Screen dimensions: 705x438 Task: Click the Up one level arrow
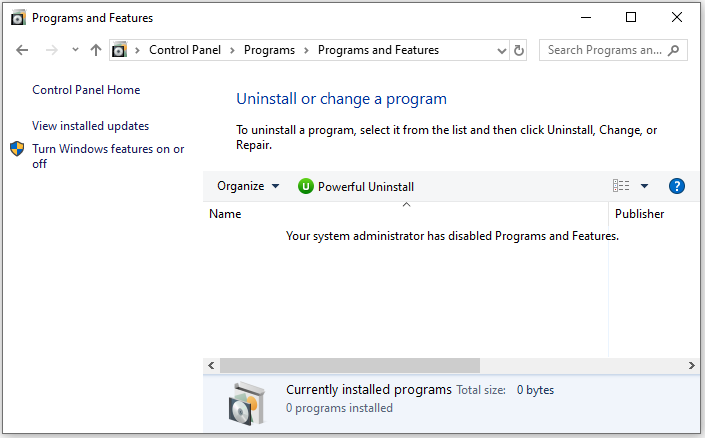[96, 50]
